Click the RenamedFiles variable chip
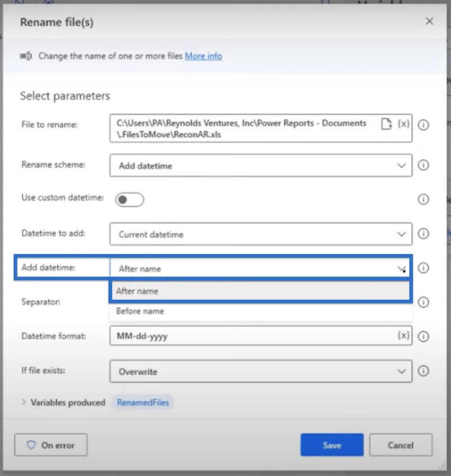Viewport: 451px width, 476px height. pos(143,402)
